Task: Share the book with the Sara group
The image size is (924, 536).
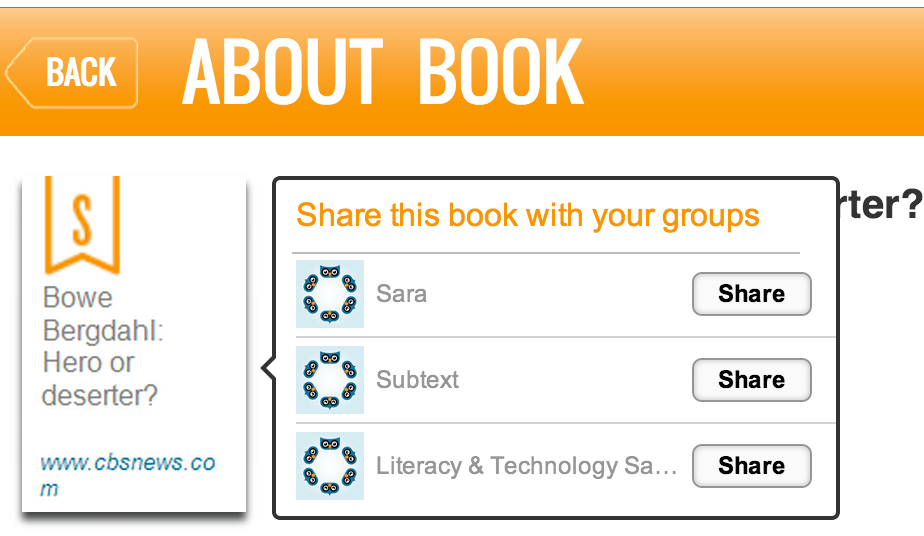Action: coord(751,294)
